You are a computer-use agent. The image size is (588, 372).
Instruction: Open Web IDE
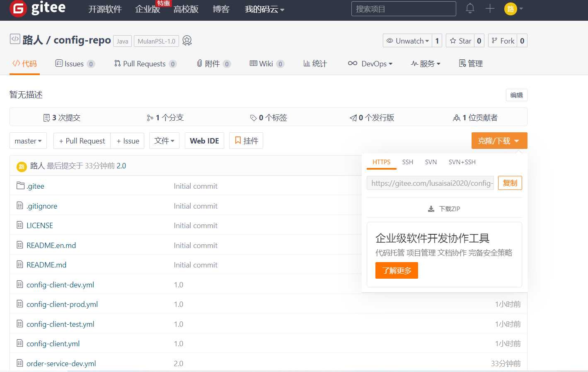pos(204,141)
